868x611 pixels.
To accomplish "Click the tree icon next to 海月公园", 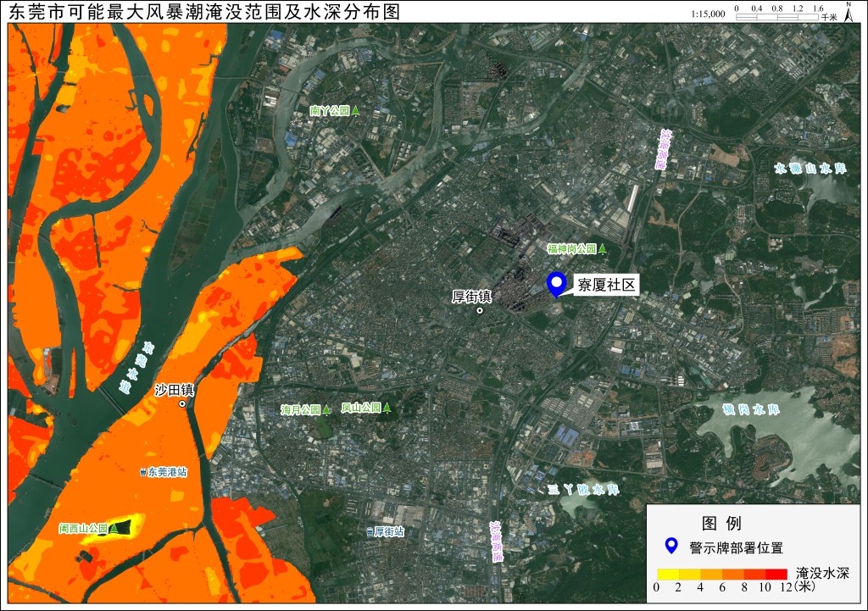I will (326, 409).
